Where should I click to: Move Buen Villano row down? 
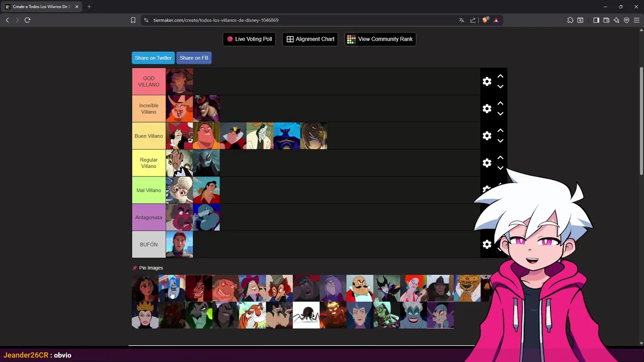pyautogui.click(x=500, y=141)
